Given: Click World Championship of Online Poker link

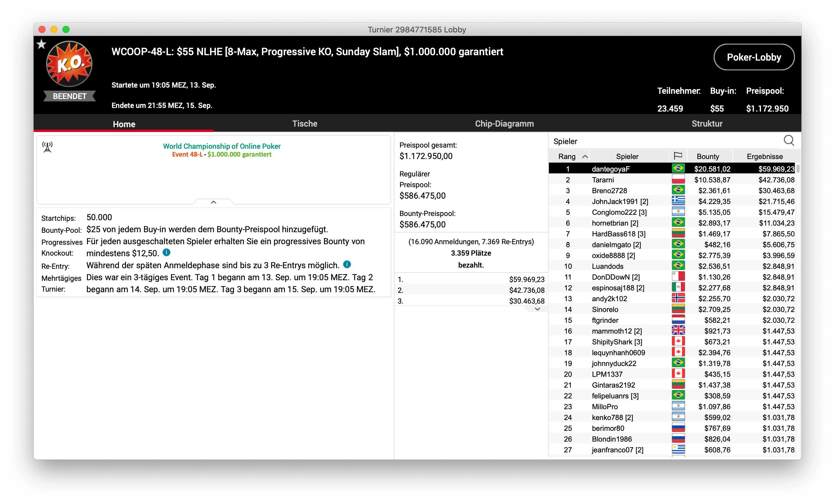Looking at the screenshot, I should point(222,146).
